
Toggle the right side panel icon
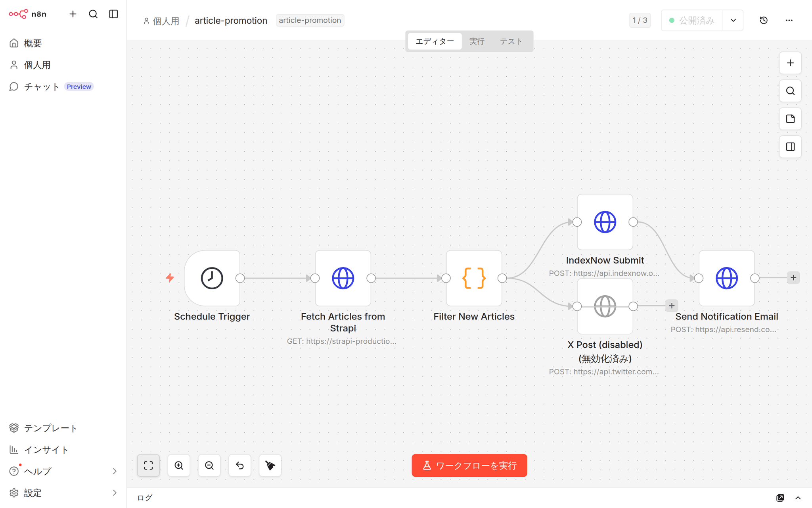click(x=790, y=147)
